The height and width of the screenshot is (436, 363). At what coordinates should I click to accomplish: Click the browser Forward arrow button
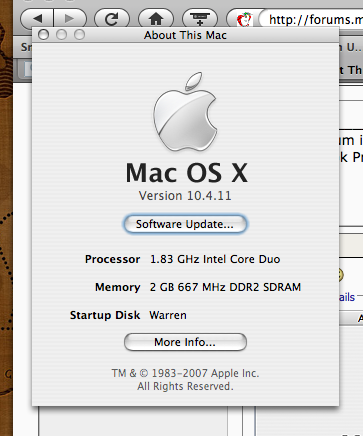coord(70,19)
